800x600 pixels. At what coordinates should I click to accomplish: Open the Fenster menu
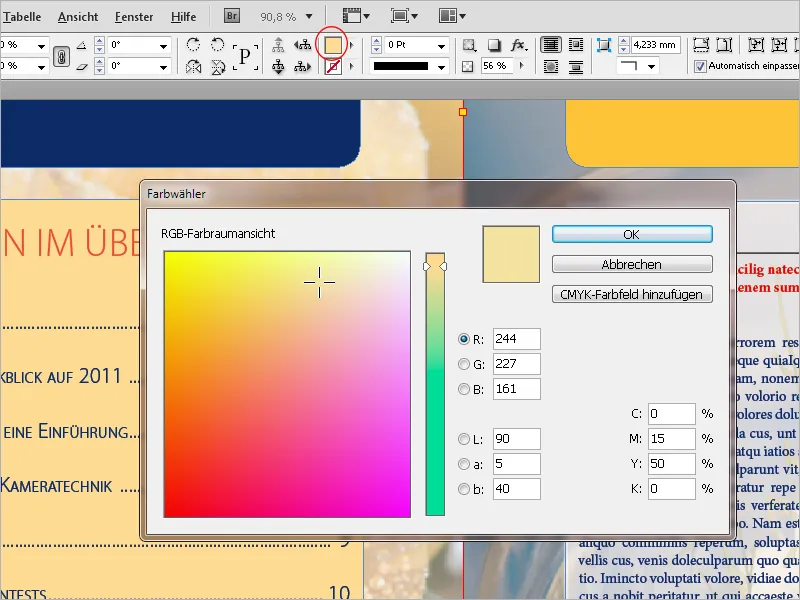[134, 17]
